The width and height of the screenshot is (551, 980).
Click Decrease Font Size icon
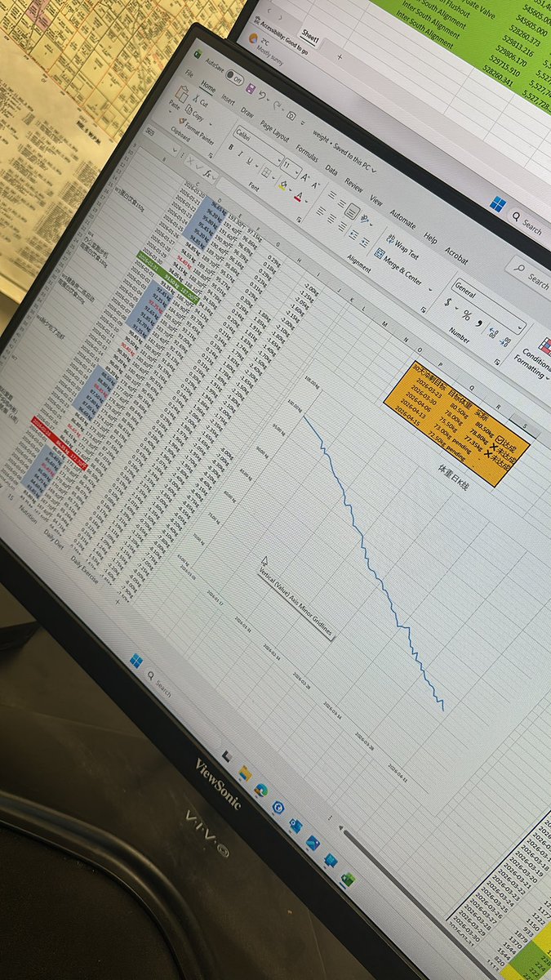317,184
